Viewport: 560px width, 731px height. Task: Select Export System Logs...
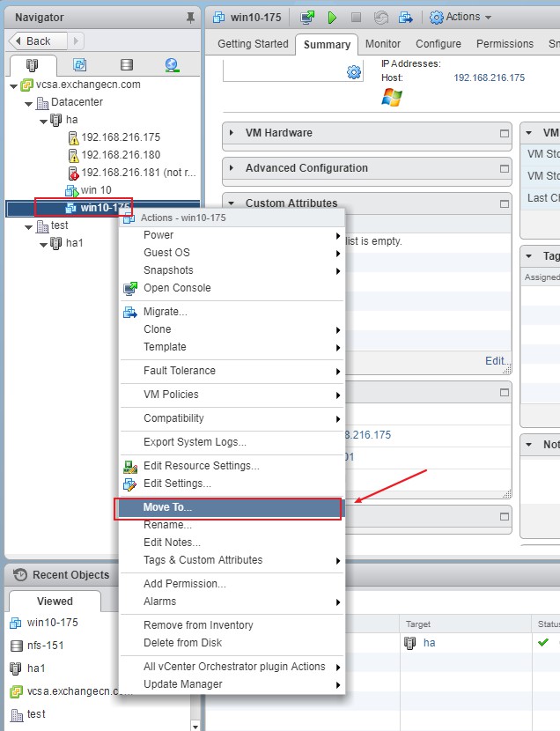(x=232, y=442)
